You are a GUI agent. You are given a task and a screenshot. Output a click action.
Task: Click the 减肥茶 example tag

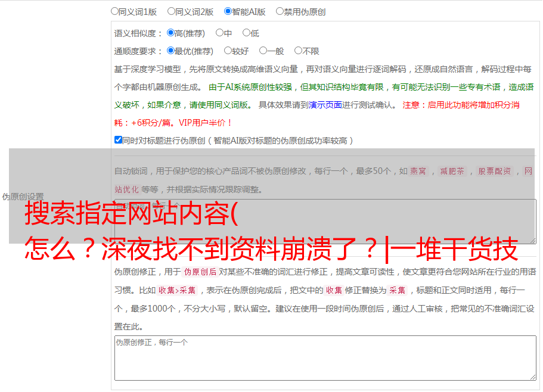452,171
